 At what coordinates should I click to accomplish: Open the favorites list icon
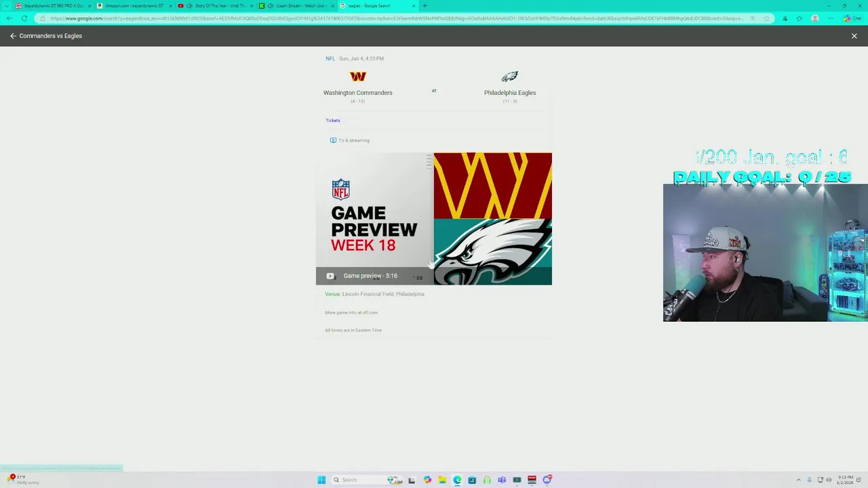(800, 18)
